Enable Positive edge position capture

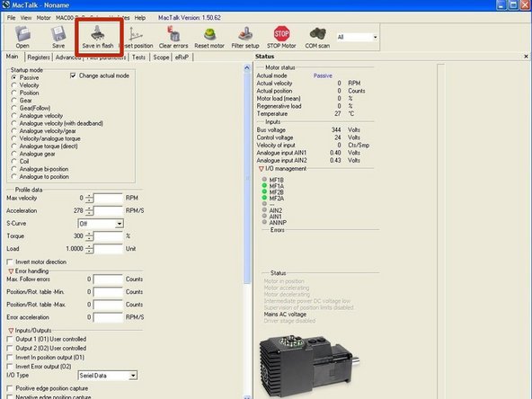(x=10, y=388)
